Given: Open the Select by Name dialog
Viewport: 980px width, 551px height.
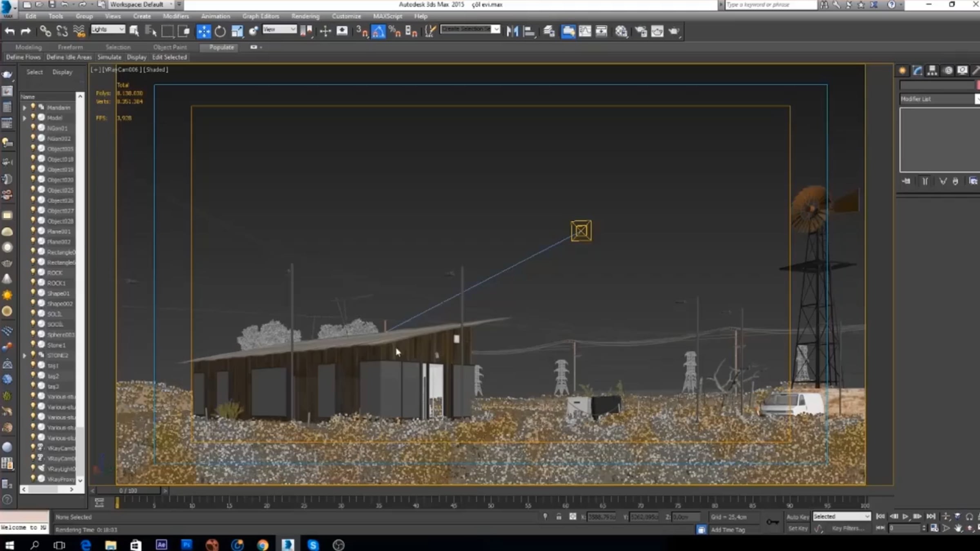Looking at the screenshot, I should 151,31.
